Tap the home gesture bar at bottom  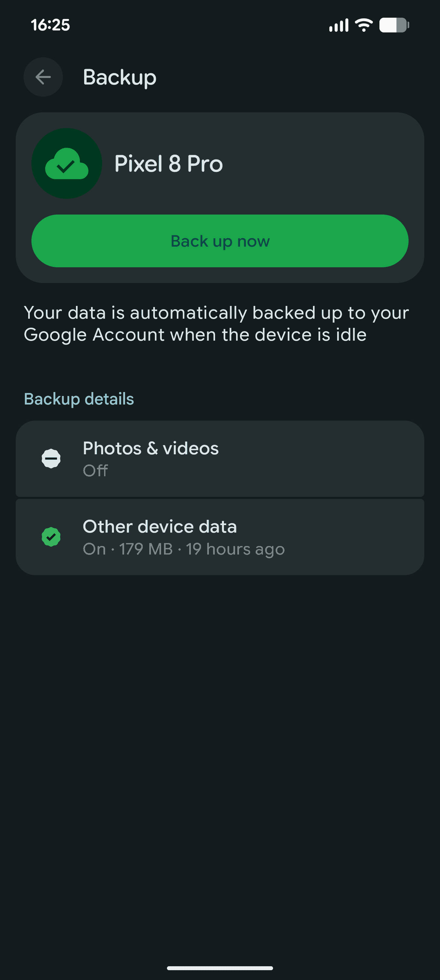click(x=220, y=968)
